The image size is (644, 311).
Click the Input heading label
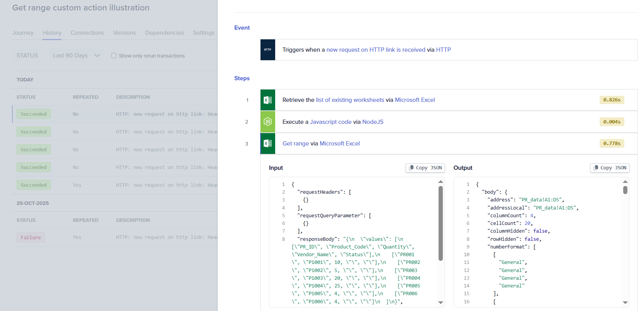pyautogui.click(x=276, y=168)
